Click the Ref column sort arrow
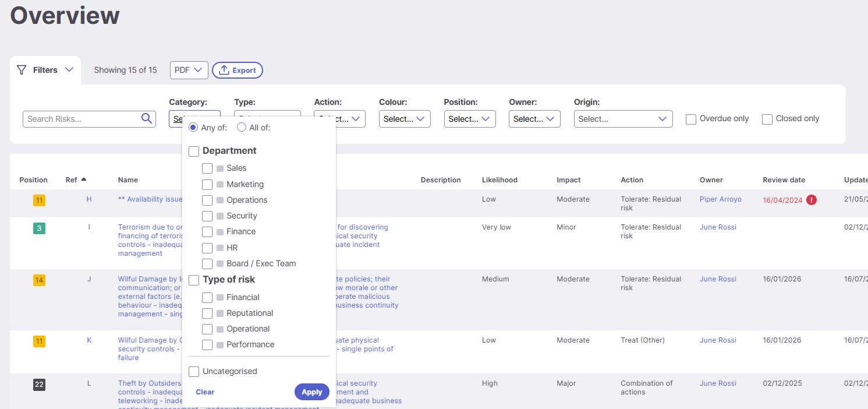 84,179
